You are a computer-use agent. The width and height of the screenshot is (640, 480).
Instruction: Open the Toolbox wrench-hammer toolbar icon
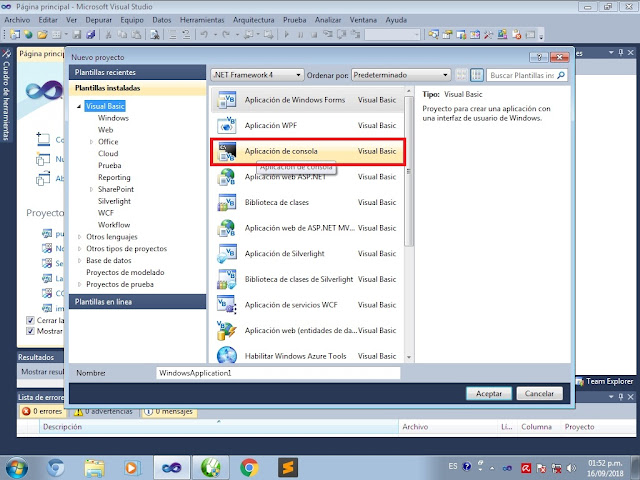[x=488, y=35]
